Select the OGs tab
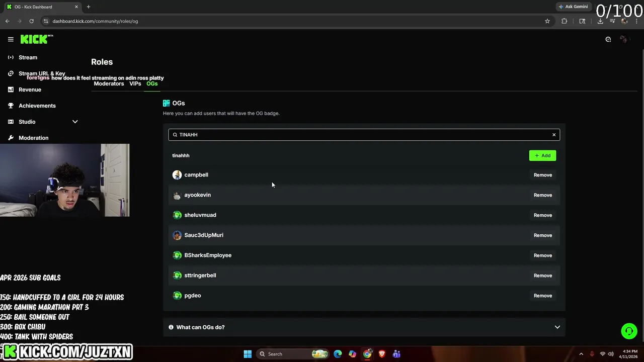Viewport: 644px width, 362px height. coord(152,83)
